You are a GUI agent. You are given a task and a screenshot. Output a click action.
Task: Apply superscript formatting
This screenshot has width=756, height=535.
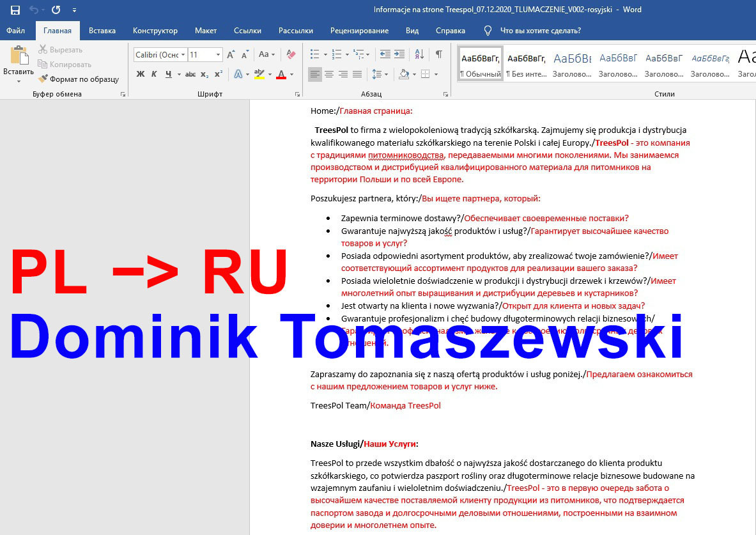point(218,74)
